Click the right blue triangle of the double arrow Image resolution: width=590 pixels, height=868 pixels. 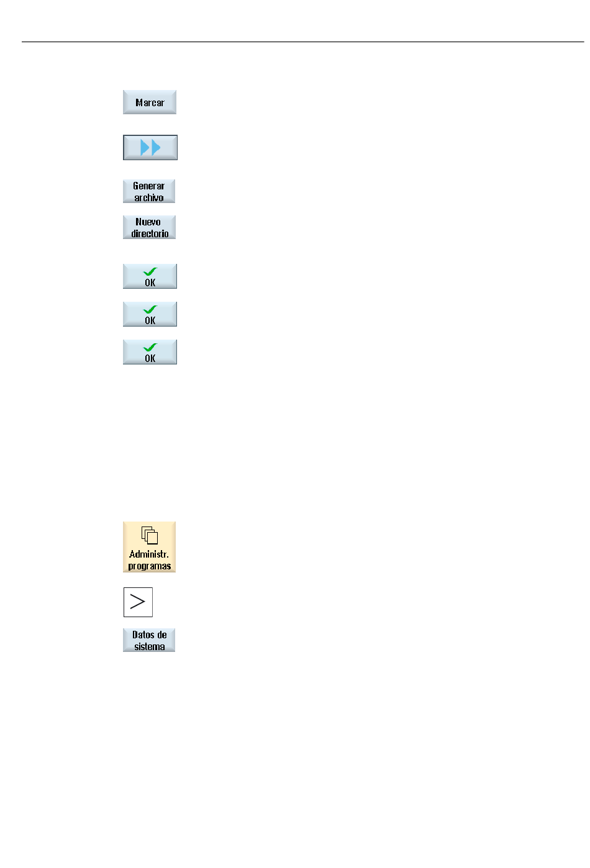(x=156, y=148)
